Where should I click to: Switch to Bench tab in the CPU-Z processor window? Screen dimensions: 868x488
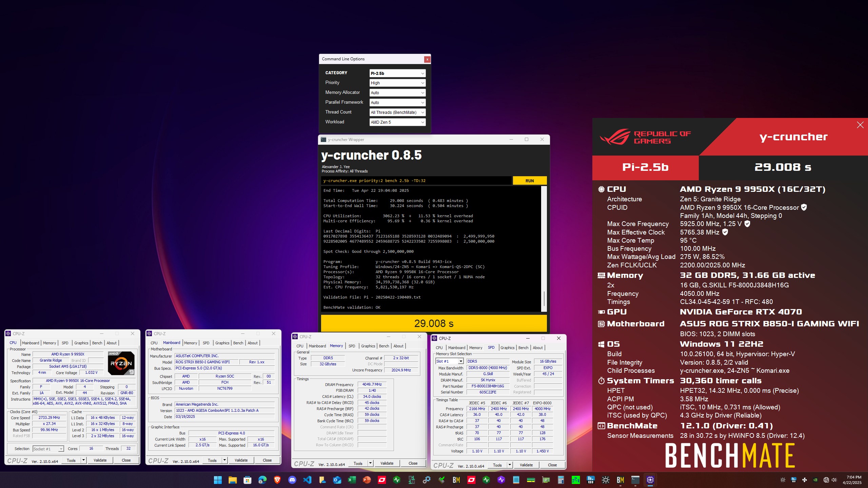(x=97, y=343)
